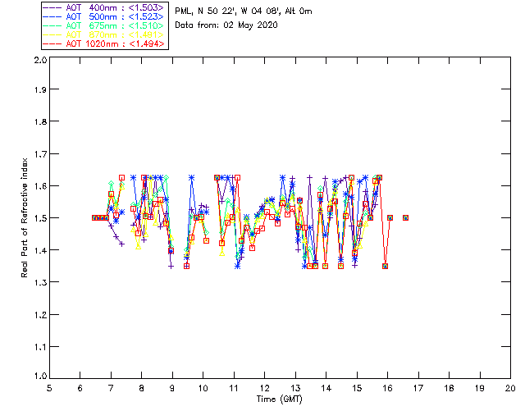
Task: Click the last red square marker near 16.6 GMT
Action: pos(406,217)
